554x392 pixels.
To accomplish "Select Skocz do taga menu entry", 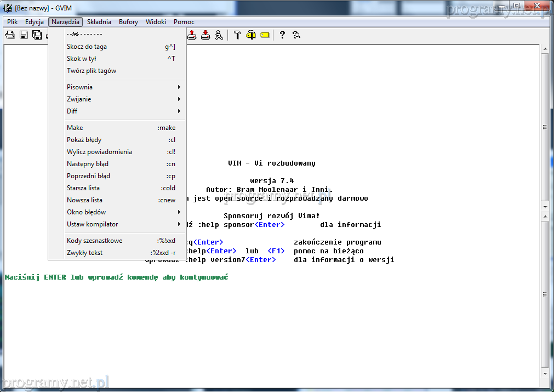I will [87, 47].
